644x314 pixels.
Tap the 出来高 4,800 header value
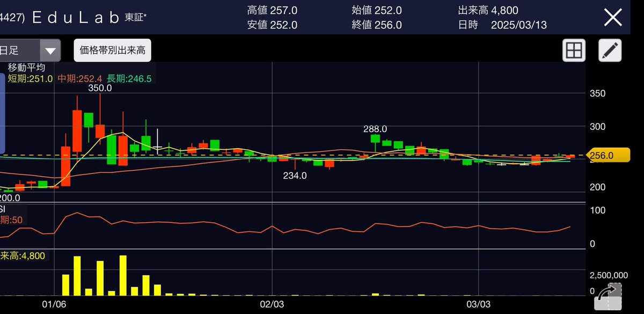coord(488,11)
